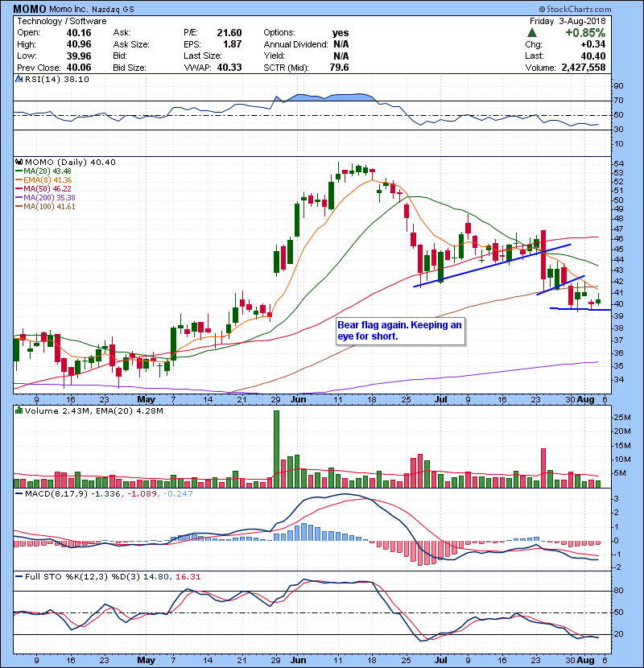Click the green up-triangle change indicator
Viewport: 644px width, 668px height.
tap(531, 33)
